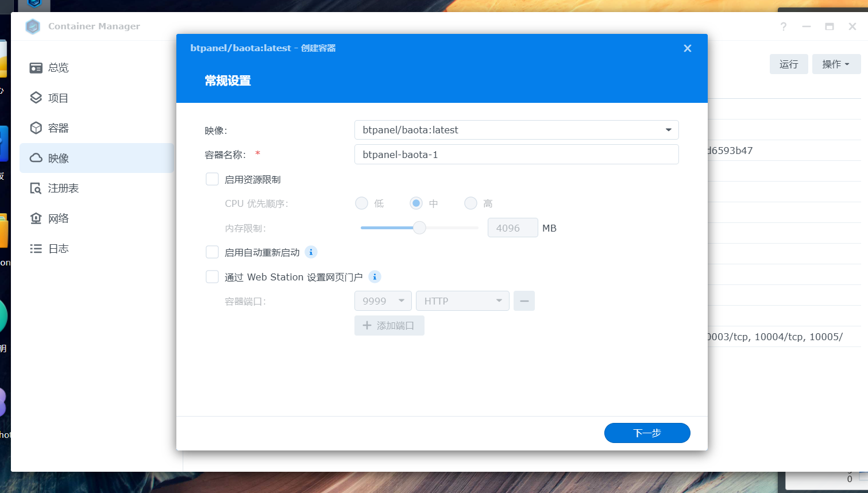Image resolution: width=868 pixels, height=493 pixels.
Task: Minimize the Container Manager window
Action: (807, 26)
